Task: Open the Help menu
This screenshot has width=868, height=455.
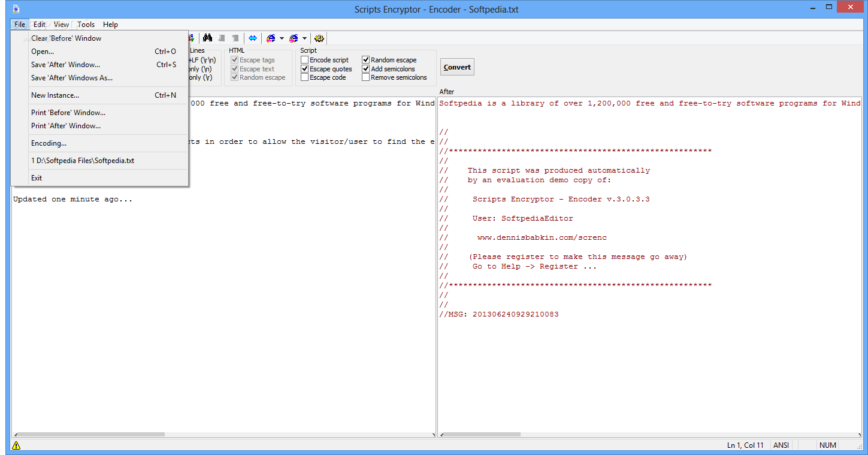Action: pyautogui.click(x=110, y=25)
